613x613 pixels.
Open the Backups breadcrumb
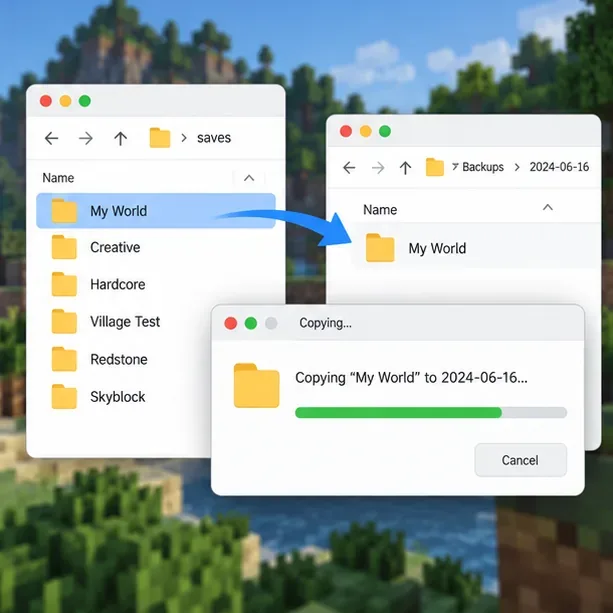483,167
